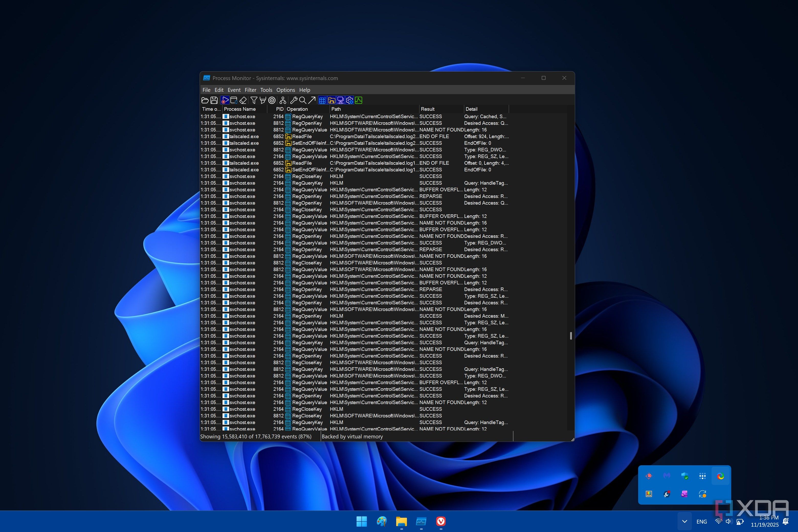Viewport: 798px width, 532px height.
Task: Open the Filter funnel icon
Action: pos(254,100)
